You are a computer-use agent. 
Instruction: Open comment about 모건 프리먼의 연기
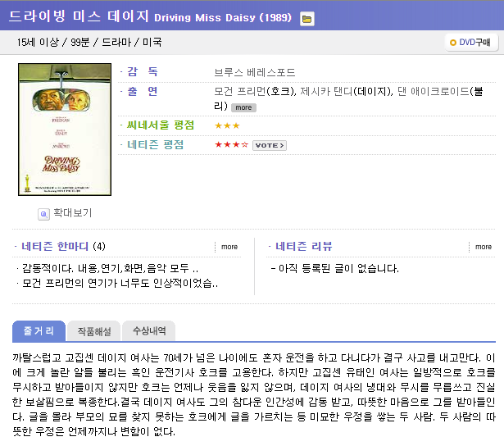click(120, 283)
